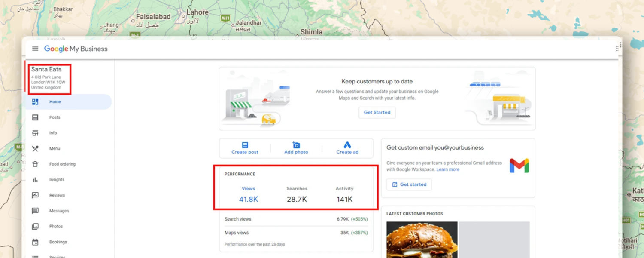Open the Messages icon
Image resolution: width=644 pixels, height=258 pixels.
pyautogui.click(x=35, y=210)
